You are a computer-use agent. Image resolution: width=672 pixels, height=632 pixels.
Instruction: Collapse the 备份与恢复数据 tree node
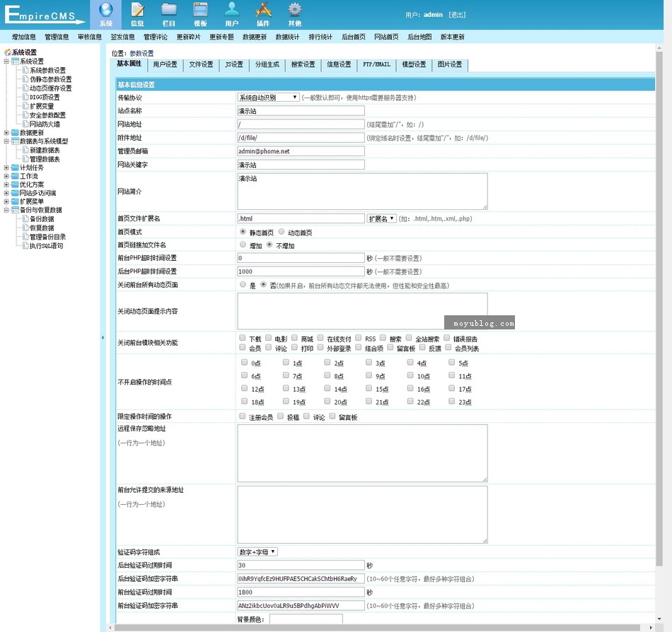(x=6, y=210)
